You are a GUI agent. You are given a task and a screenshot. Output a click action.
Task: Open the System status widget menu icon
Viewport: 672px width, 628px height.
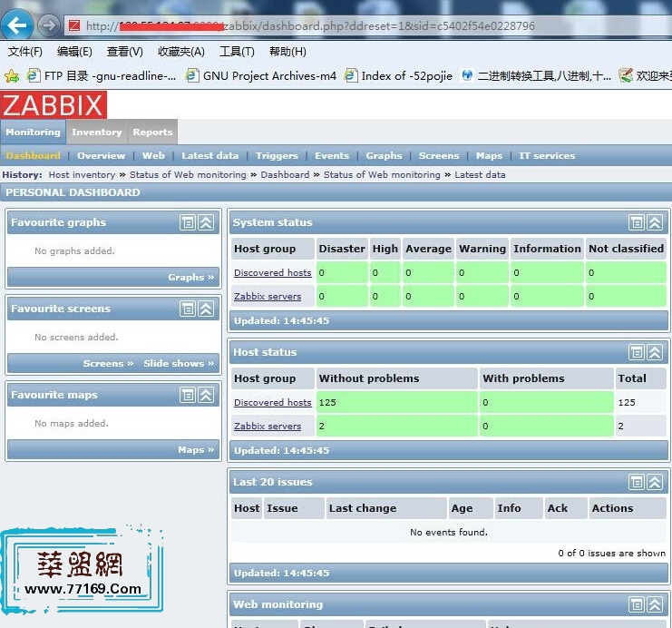[x=637, y=222]
